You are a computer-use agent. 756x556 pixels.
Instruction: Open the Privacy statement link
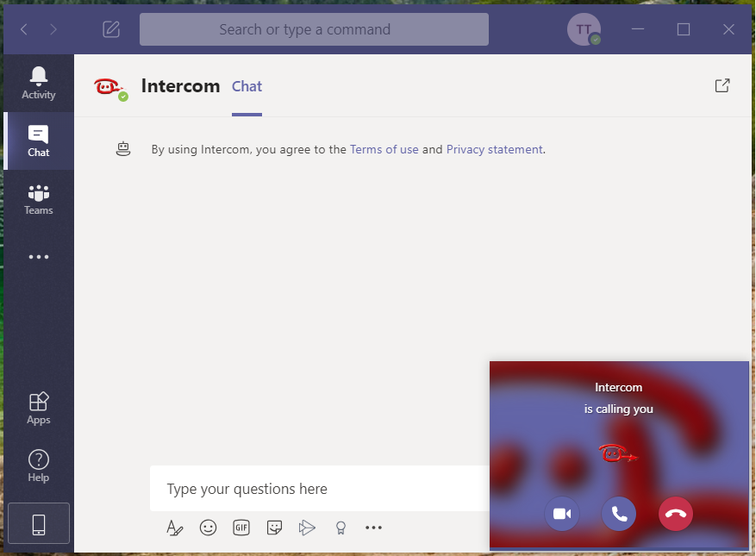[494, 149]
